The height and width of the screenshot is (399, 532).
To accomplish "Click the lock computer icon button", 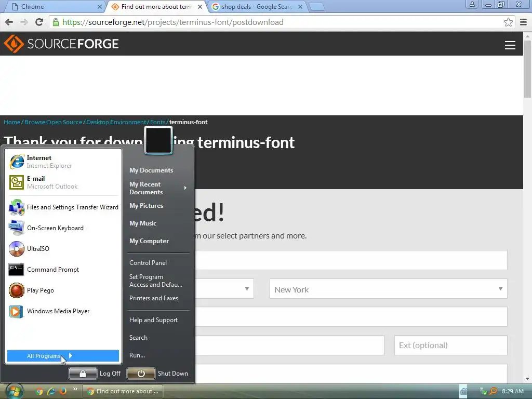I will pos(83,374).
